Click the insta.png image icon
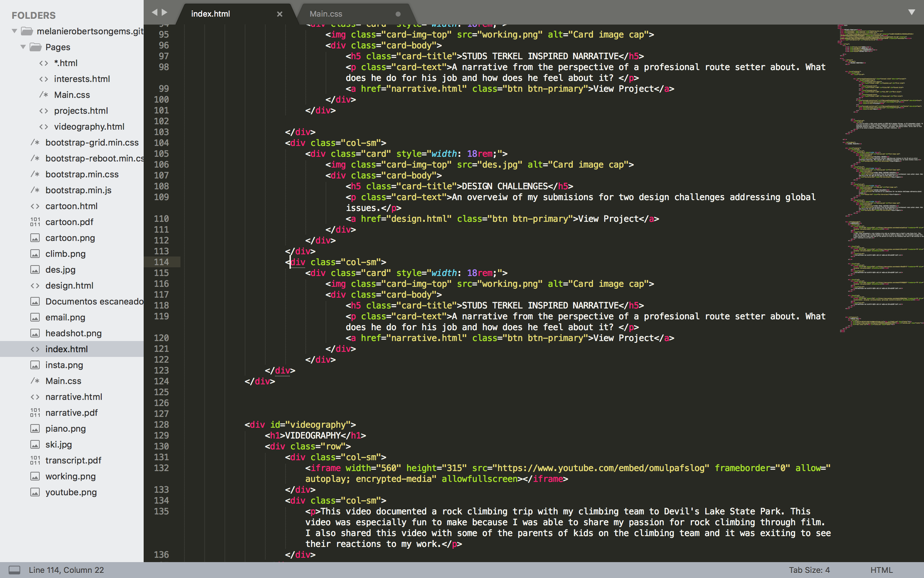This screenshot has height=578, width=924. (x=35, y=365)
